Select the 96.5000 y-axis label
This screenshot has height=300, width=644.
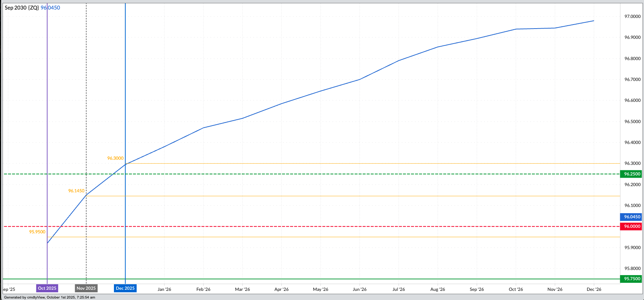point(632,122)
